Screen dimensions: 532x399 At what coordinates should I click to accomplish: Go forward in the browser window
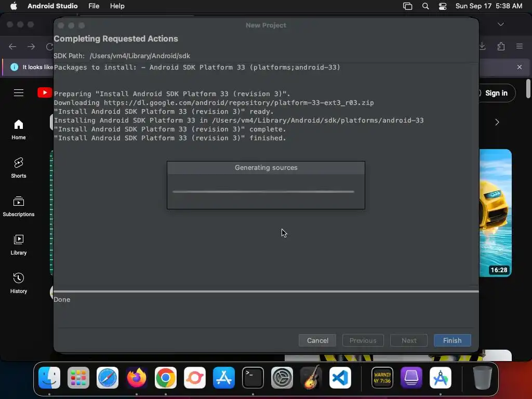click(x=31, y=46)
